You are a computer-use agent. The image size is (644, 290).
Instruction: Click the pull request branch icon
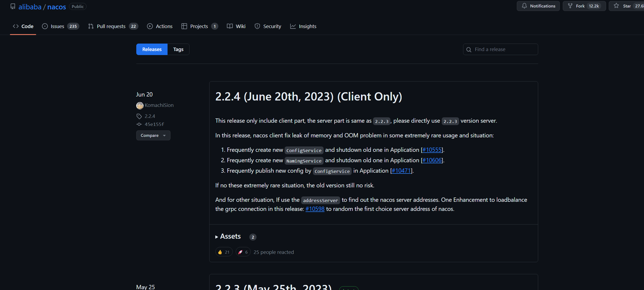91,26
